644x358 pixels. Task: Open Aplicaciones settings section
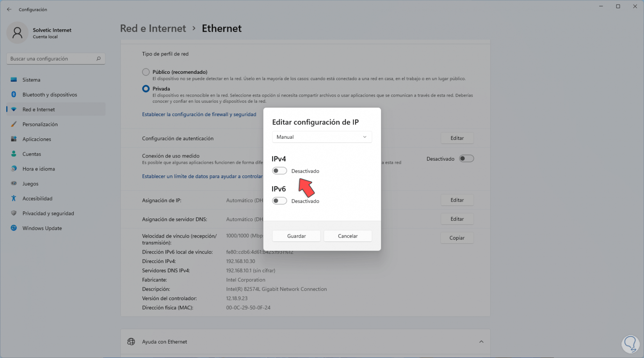(37, 139)
